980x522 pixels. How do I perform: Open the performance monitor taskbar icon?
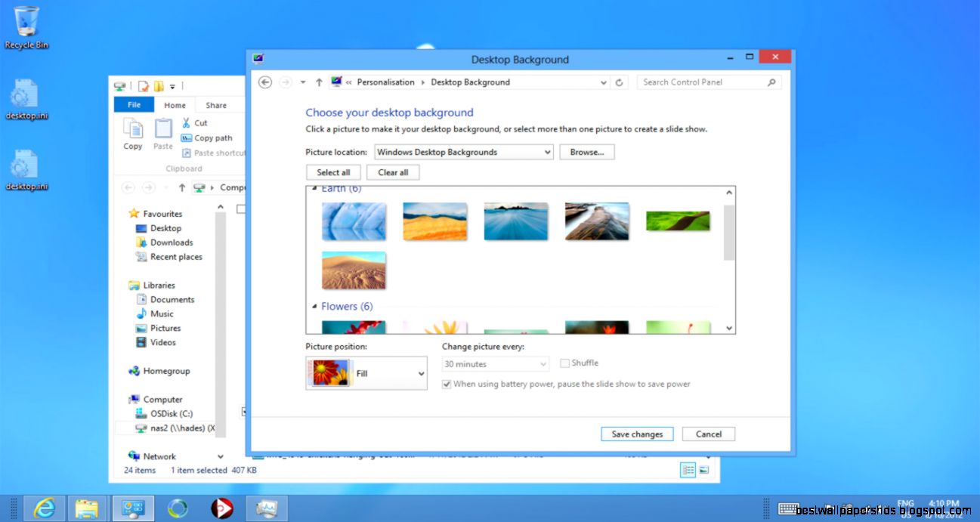[x=266, y=508]
